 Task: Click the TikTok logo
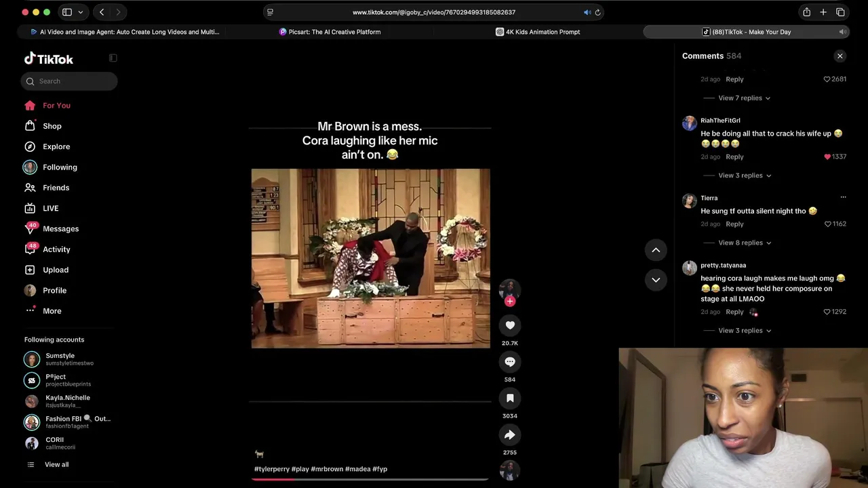[49, 59]
